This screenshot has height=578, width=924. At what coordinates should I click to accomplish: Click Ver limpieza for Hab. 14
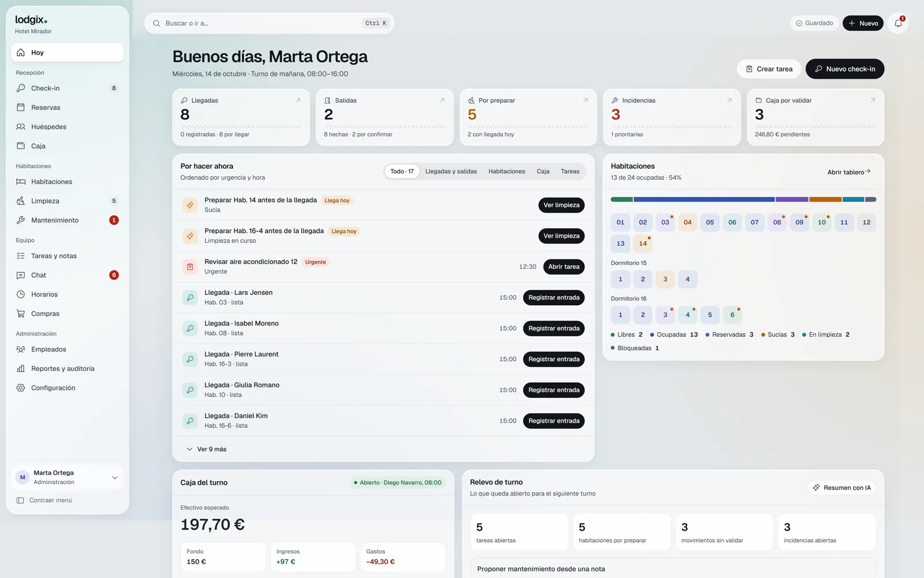pos(561,205)
